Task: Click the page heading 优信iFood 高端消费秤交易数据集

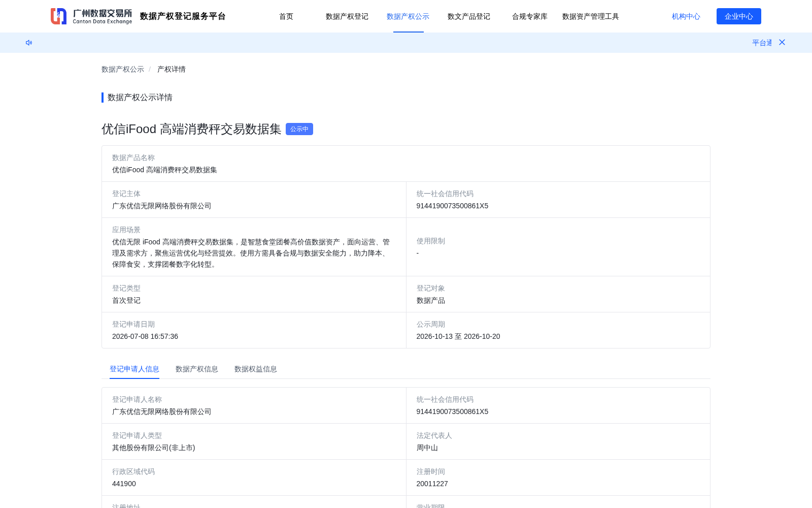Action: click(x=191, y=129)
